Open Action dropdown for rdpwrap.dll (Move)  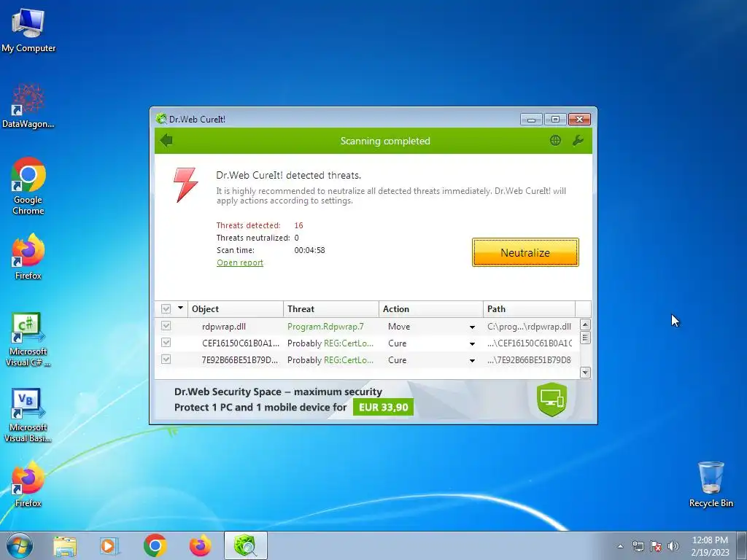tap(472, 327)
